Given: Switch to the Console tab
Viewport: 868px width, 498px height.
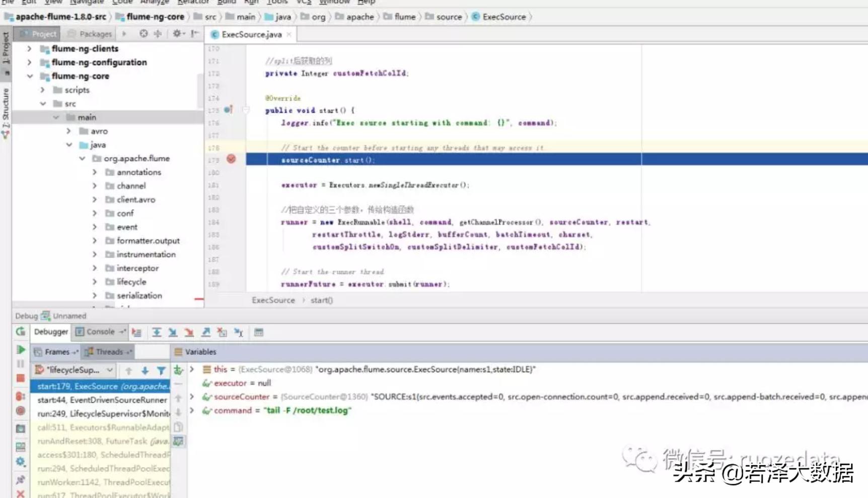Looking at the screenshot, I should pyautogui.click(x=100, y=332).
